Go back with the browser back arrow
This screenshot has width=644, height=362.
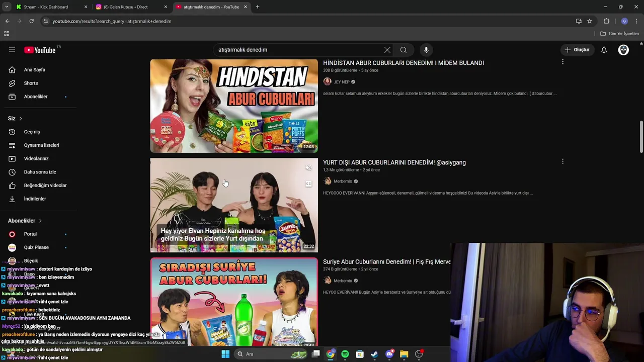[7, 21]
